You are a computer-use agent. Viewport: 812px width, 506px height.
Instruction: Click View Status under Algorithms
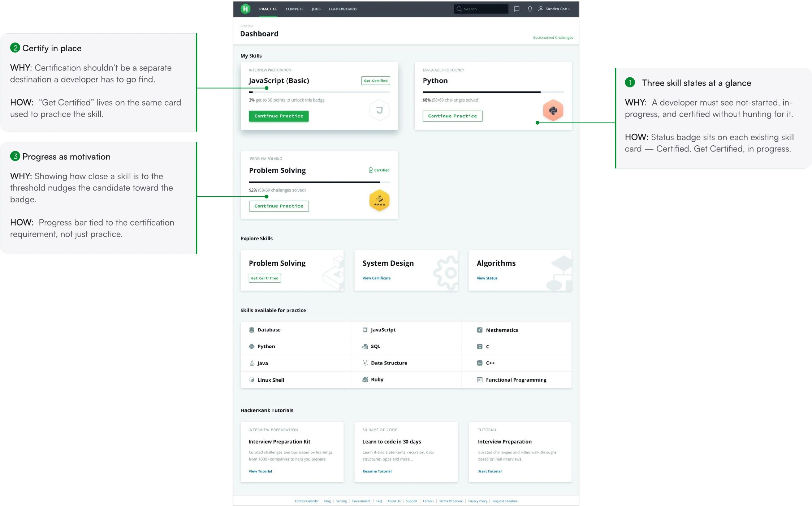tap(487, 278)
